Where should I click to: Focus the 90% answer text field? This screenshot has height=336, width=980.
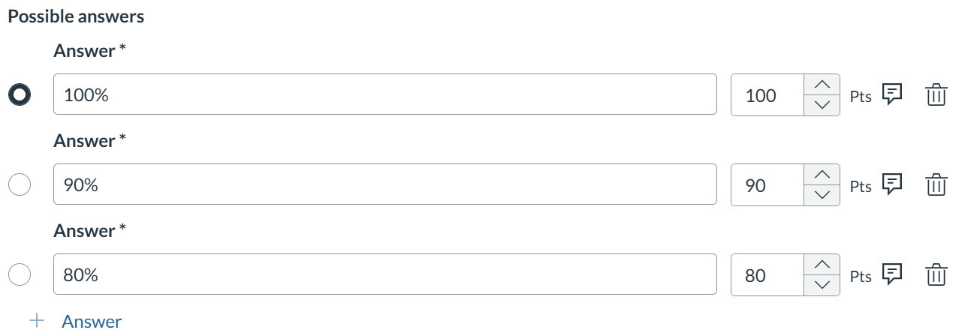[384, 184]
